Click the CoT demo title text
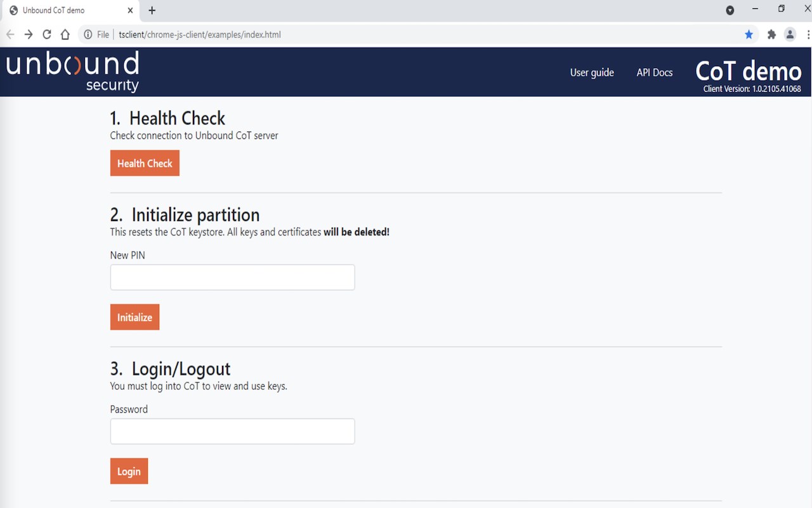 pos(749,70)
